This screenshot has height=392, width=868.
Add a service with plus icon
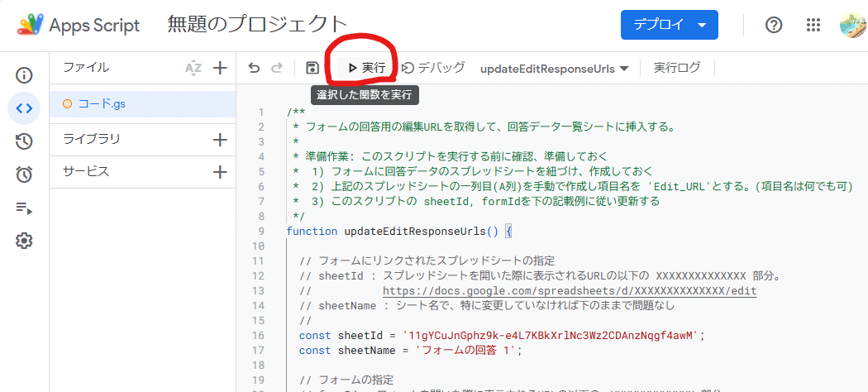[221, 172]
